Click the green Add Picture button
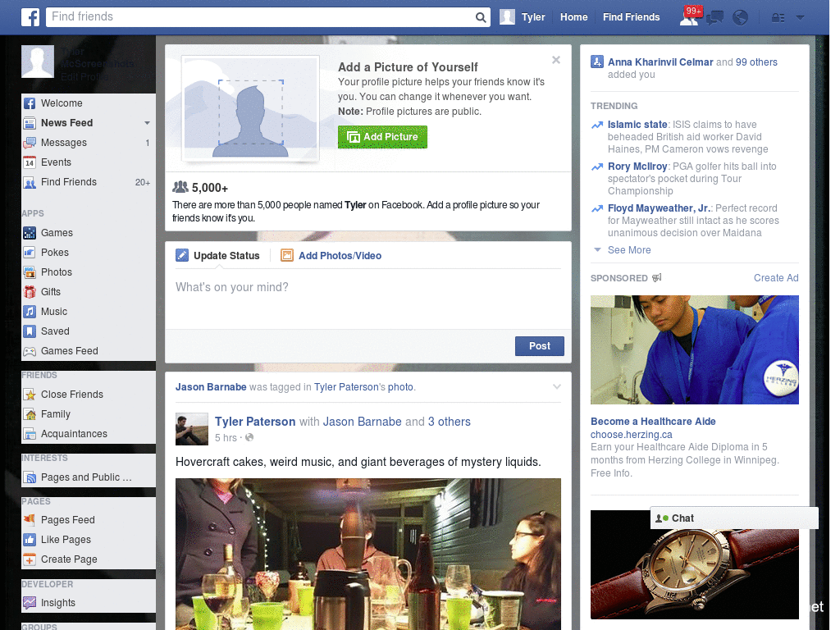Image resolution: width=840 pixels, height=630 pixels. point(382,137)
